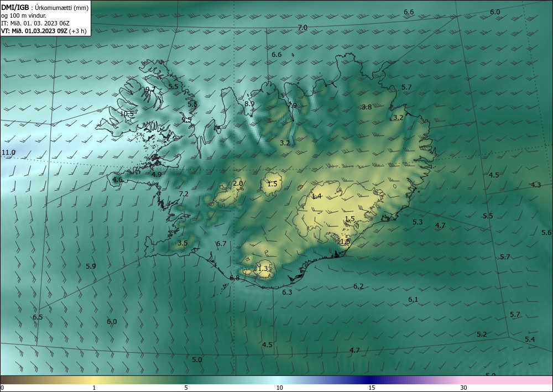553x392 pixels.
Task: Click the 3.8 adjacent 3.2 value near the northeast coast
Action: tap(398, 118)
